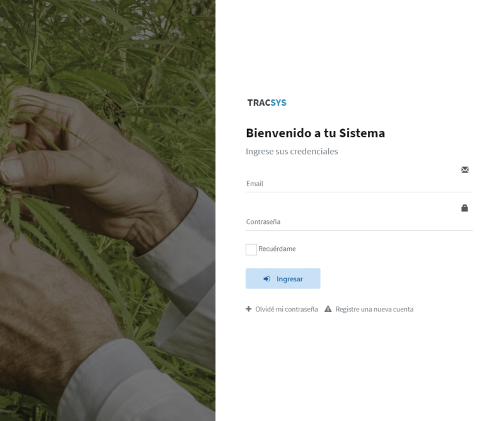Tick the Recuérdame checkbox
The height and width of the screenshot is (421, 504).
pyautogui.click(x=251, y=250)
